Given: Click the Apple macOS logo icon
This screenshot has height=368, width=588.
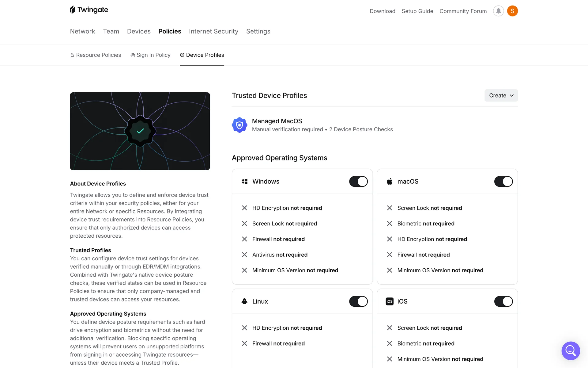Looking at the screenshot, I should 390,182.
